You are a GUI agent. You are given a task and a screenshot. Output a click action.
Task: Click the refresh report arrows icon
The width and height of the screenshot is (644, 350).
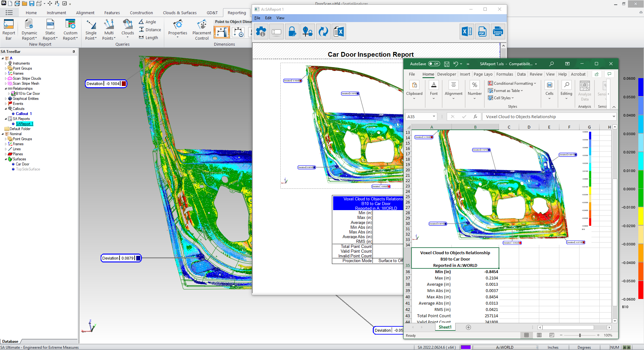(x=323, y=32)
